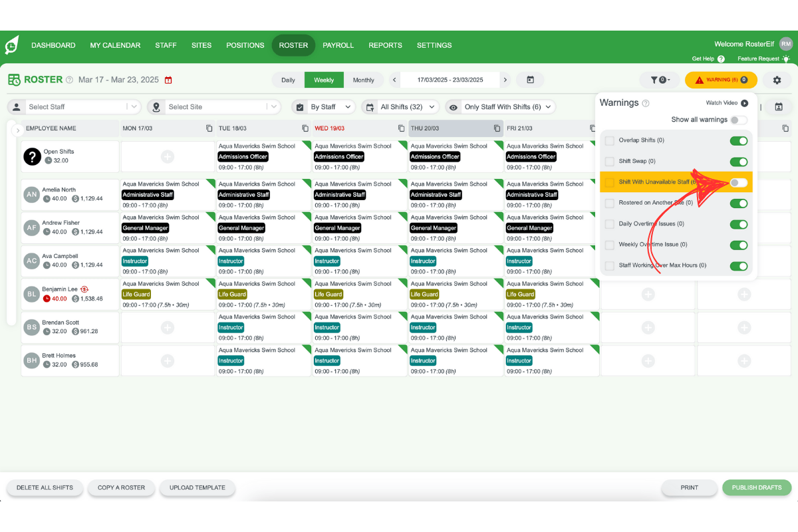Click inside the Select Staff field
Screen dimensions: 798x532
(73, 106)
